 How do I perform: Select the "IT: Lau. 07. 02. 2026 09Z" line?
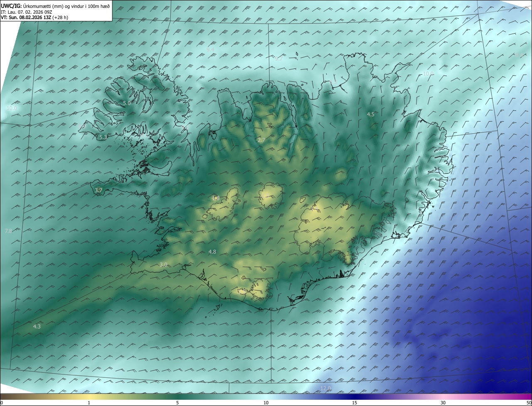pos(26,12)
